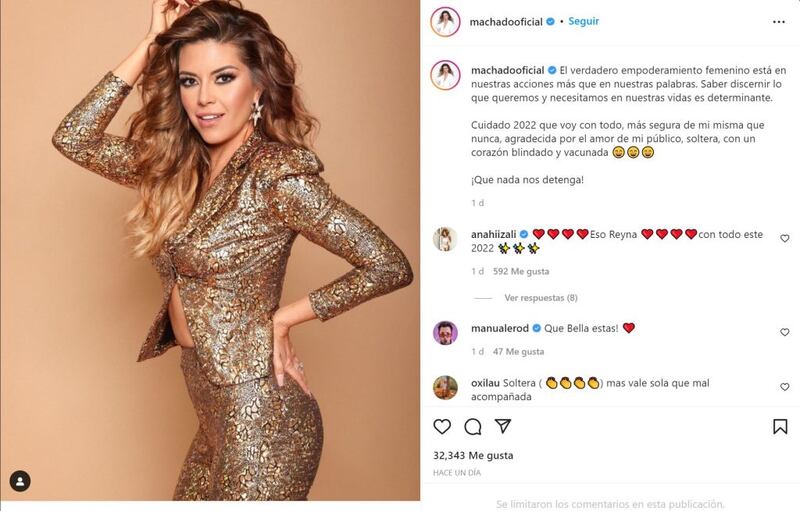The width and height of the screenshot is (800, 511).
Task: Open the three-dot more options menu
Action: [x=779, y=22]
